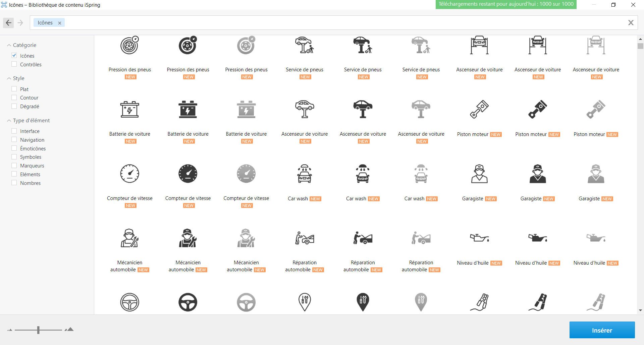This screenshot has width=644, height=345.
Task: Collapse the Catégorie filter section
Action: pyautogui.click(x=9, y=45)
